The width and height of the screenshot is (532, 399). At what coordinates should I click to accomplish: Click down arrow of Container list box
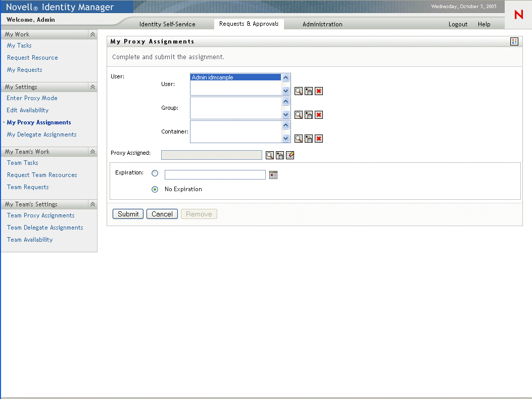pyautogui.click(x=285, y=138)
